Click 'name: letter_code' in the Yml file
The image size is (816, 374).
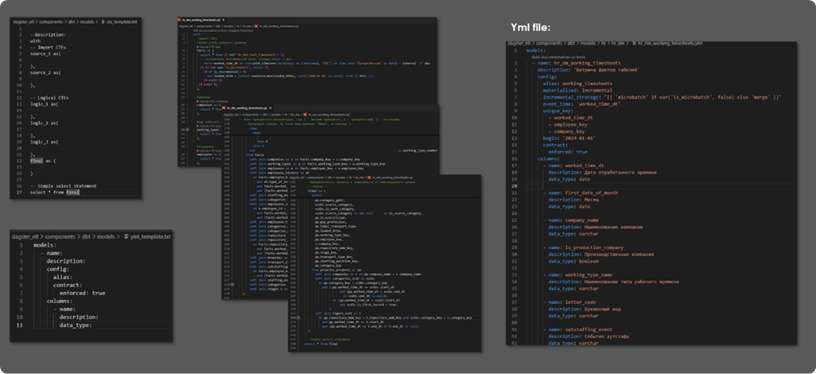pos(572,302)
